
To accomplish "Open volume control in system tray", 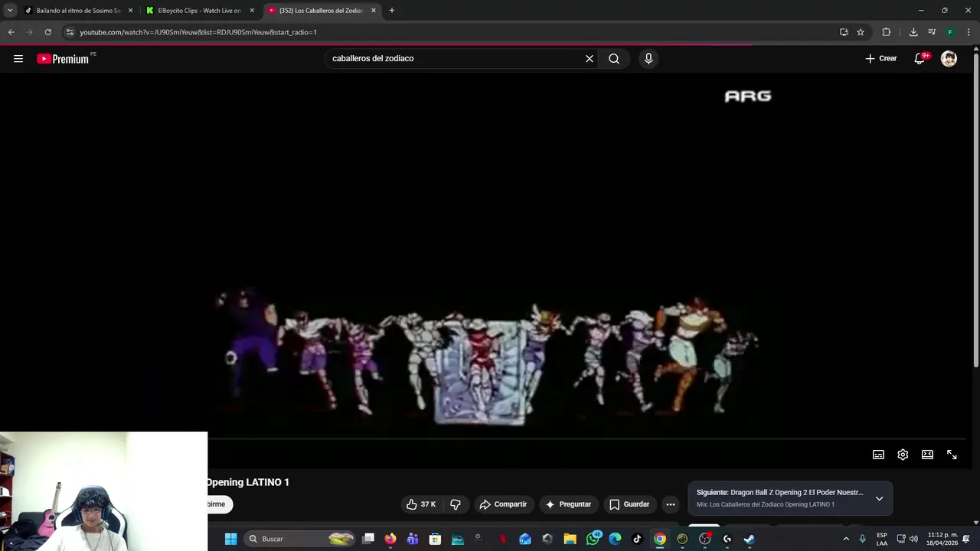I will pos(913,539).
